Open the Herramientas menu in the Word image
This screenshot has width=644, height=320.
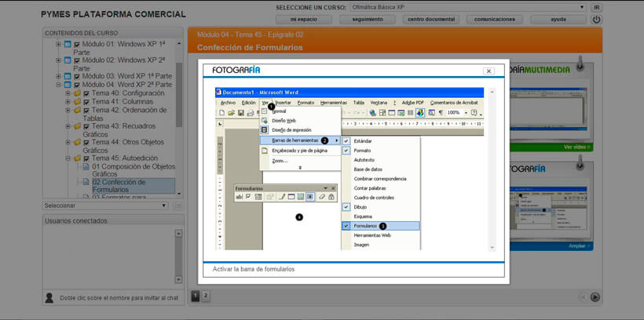(334, 103)
